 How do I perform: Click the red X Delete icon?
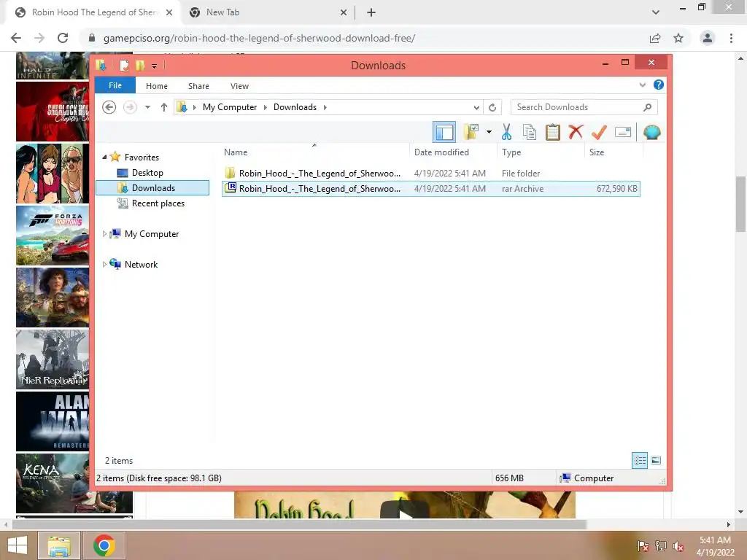(576, 131)
